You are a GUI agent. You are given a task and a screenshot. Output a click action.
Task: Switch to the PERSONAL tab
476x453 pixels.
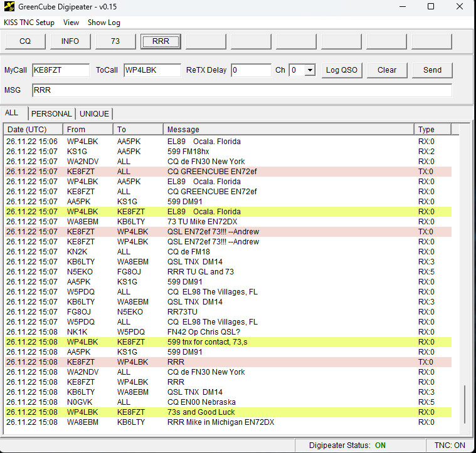tap(51, 113)
